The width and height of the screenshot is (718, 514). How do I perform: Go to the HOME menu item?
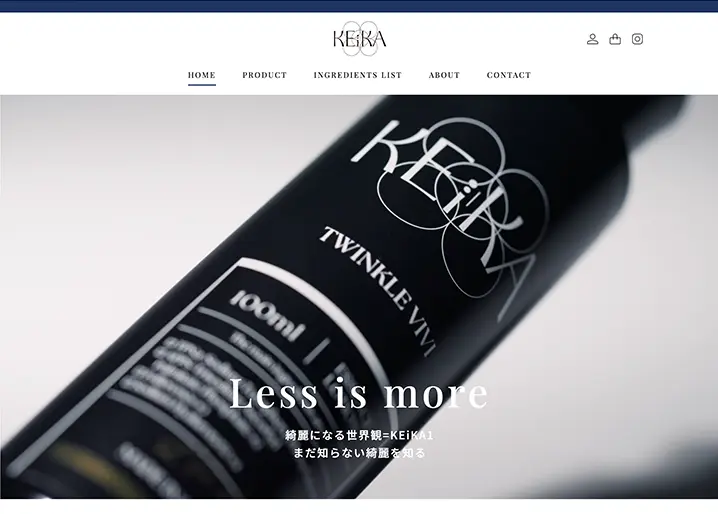tap(202, 75)
